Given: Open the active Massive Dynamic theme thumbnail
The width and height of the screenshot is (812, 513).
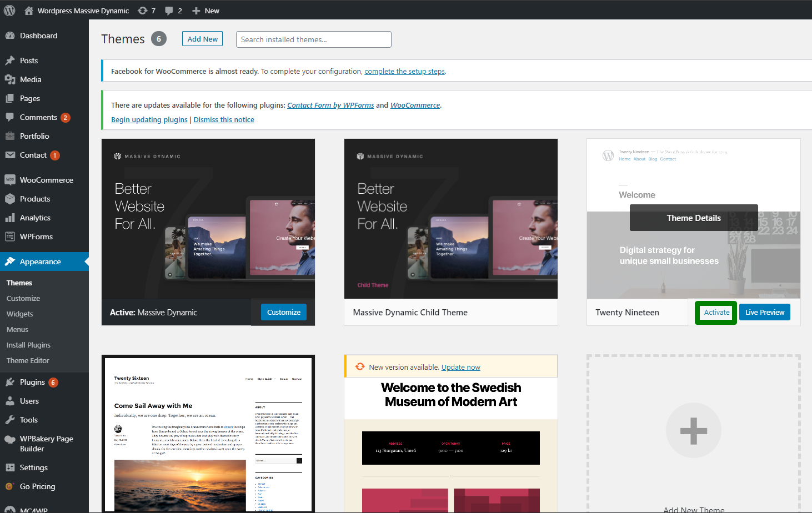Looking at the screenshot, I should pos(208,219).
